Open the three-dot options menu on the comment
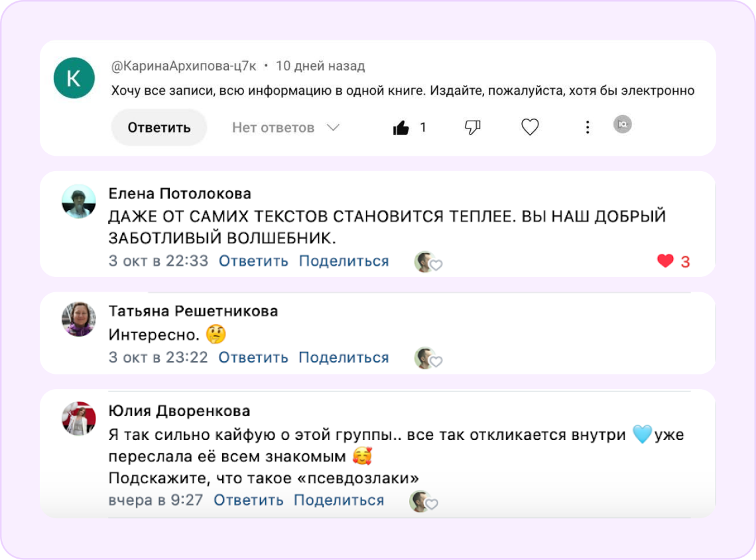Screen dimensions: 756x560 pos(588,127)
